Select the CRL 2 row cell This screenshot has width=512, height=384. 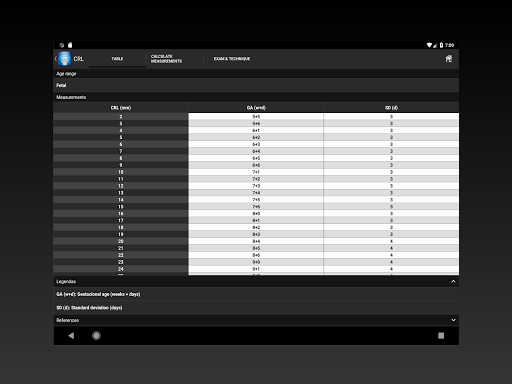tap(121, 117)
